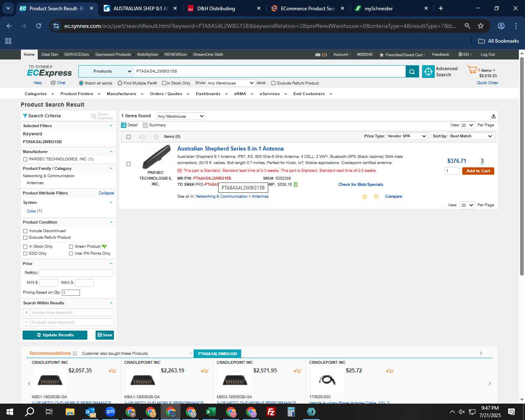Click Update Results button
Screen dimensions: 525x420
tap(55, 335)
